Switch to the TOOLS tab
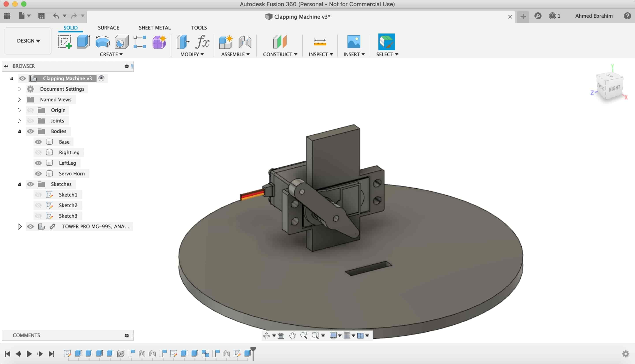 [199, 28]
